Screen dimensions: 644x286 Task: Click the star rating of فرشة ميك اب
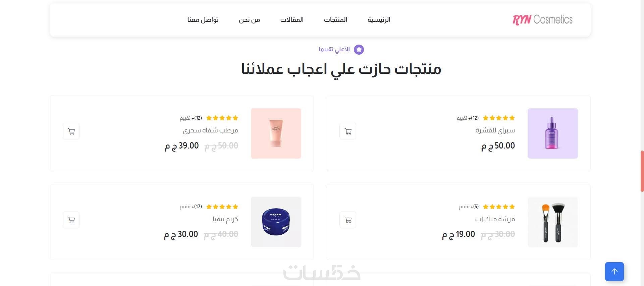pyautogui.click(x=499, y=207)
